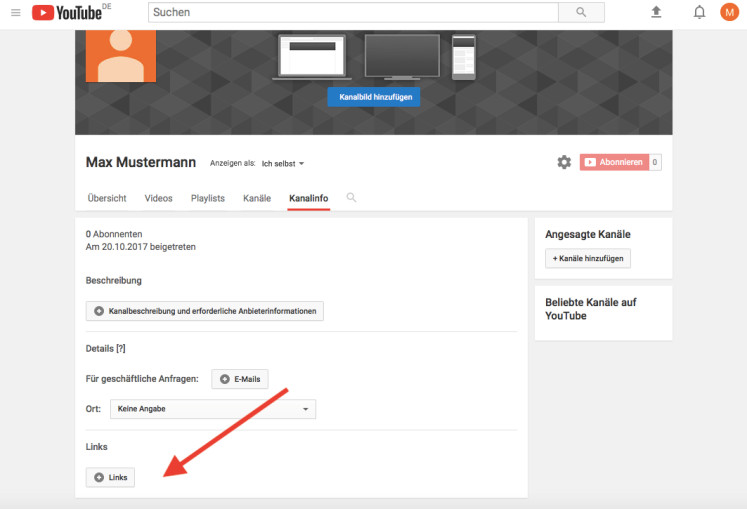
Task: Click the YouTube logo
Action: [x=67, y=13]
